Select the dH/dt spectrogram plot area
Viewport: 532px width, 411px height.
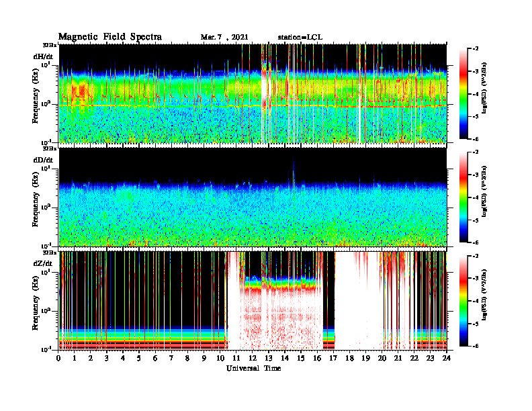pos(253,93)
